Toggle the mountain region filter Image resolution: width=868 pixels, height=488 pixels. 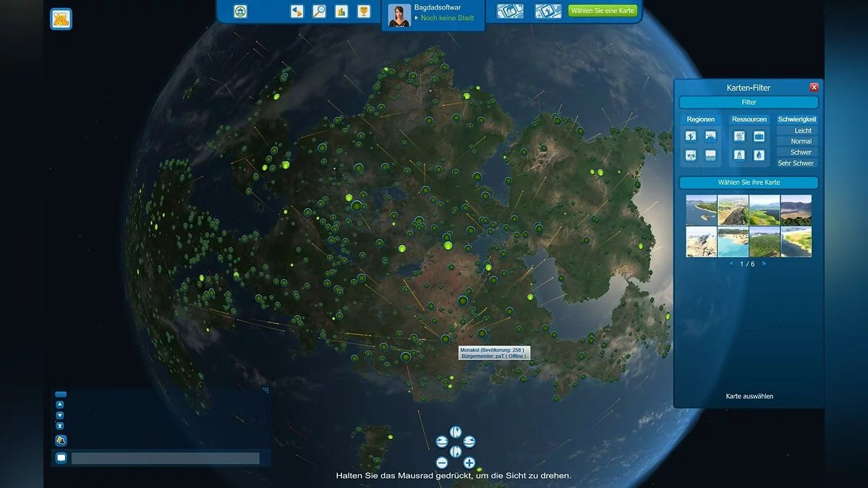point(710,135)
